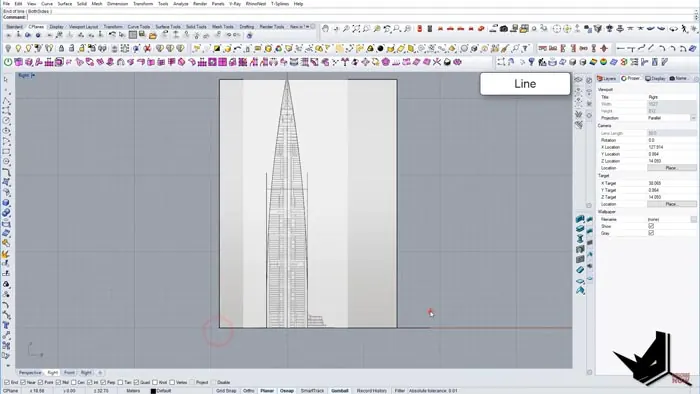The image size is (700, 394).
Task: Toggle the Wallpaper Gray checkbox
Action: 651,233
